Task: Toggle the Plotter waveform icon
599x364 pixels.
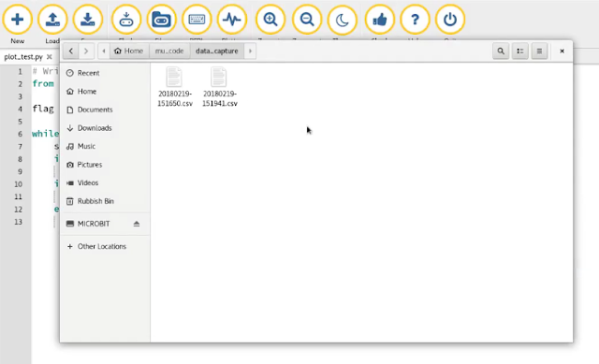Action: pyautogui.click(x=232, y=19)
